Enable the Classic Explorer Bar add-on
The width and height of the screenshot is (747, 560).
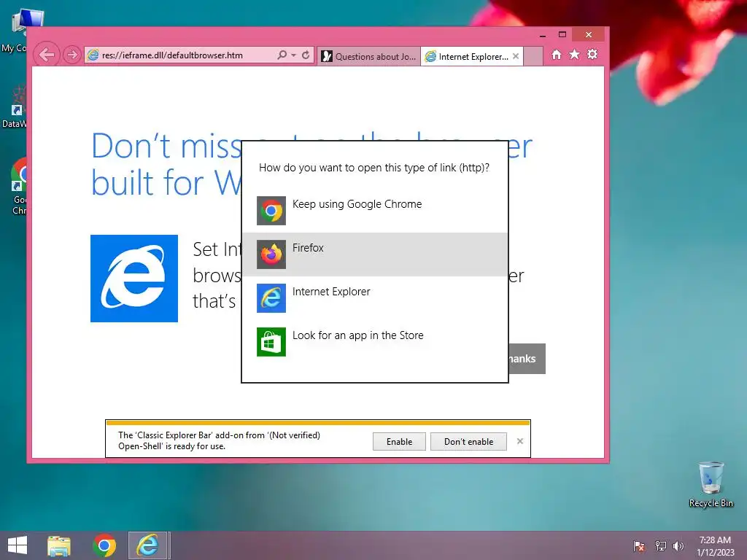pos(399,441)
